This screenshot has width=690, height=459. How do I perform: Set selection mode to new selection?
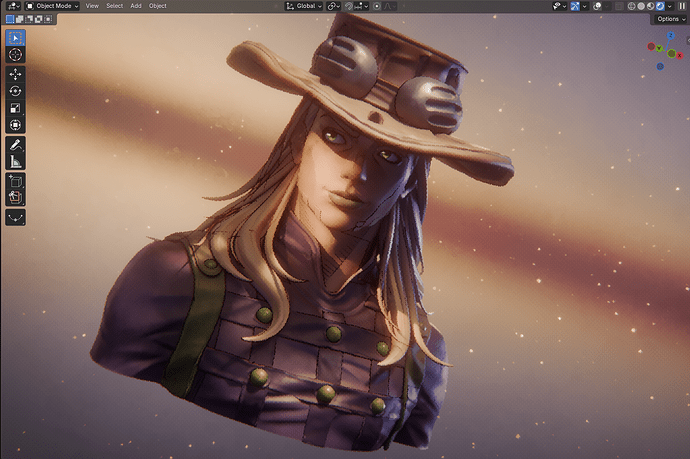tap(10, 19)
